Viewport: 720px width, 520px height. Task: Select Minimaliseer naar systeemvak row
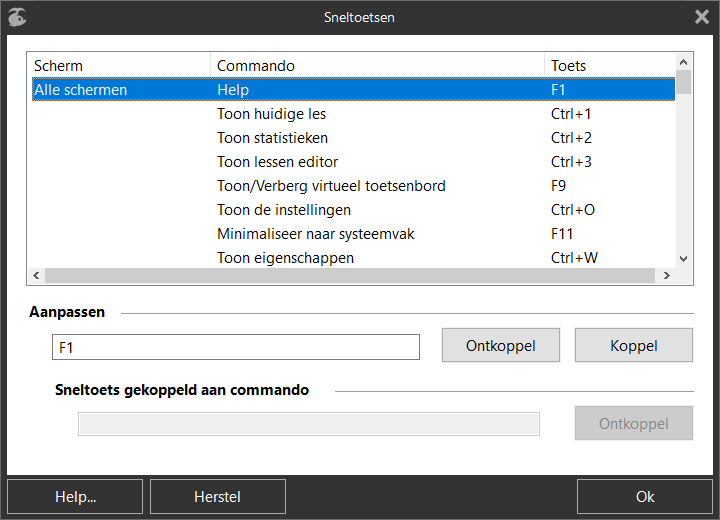tap(353, 234)
